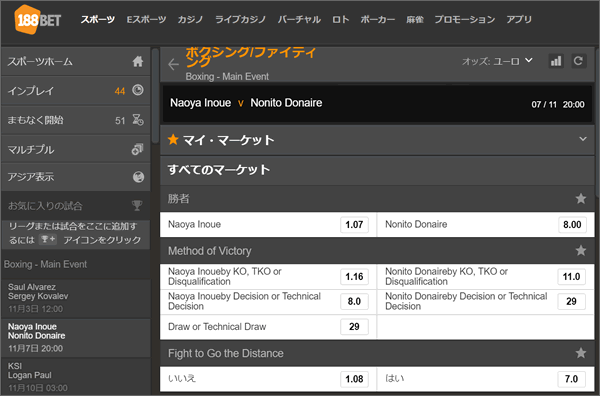Select いいえ odds 1.08 for distance
The image size is (600, 396).
pos(354,379)
